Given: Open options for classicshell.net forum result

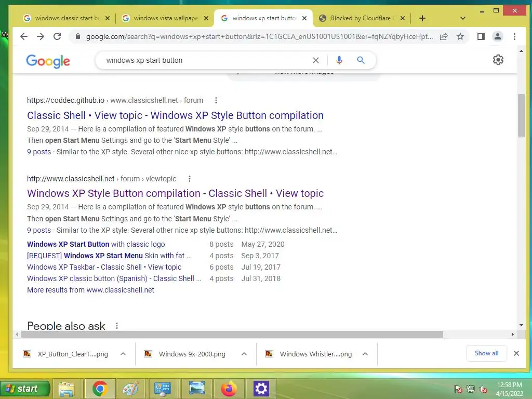Looking at the screenshot, I should pos(189,179).
